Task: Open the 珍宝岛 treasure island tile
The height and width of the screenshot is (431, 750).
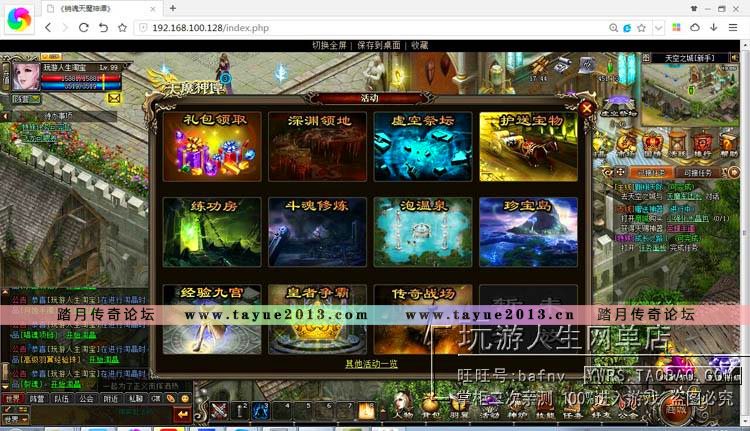Action: point(529,232)
